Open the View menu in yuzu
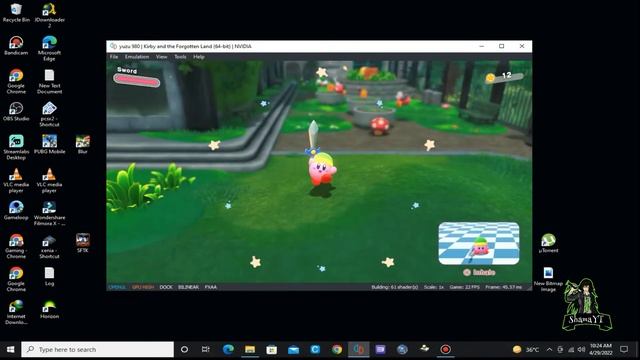The image size is (640, 360). [x=161, y=57]
